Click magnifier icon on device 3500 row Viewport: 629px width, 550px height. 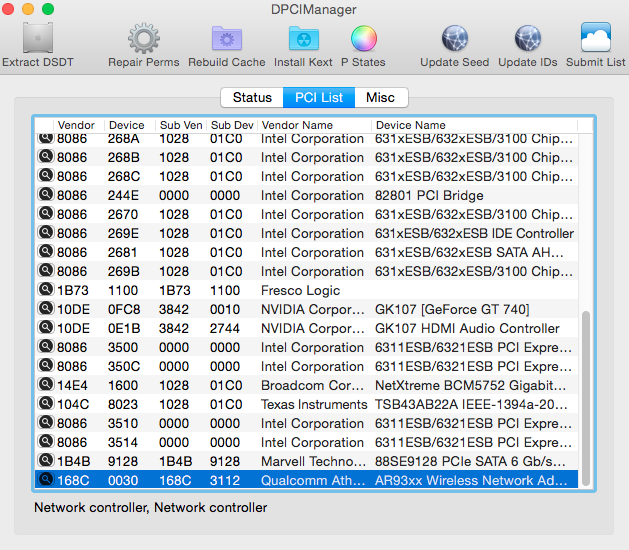pyautogui.click(x=46, y=346)
